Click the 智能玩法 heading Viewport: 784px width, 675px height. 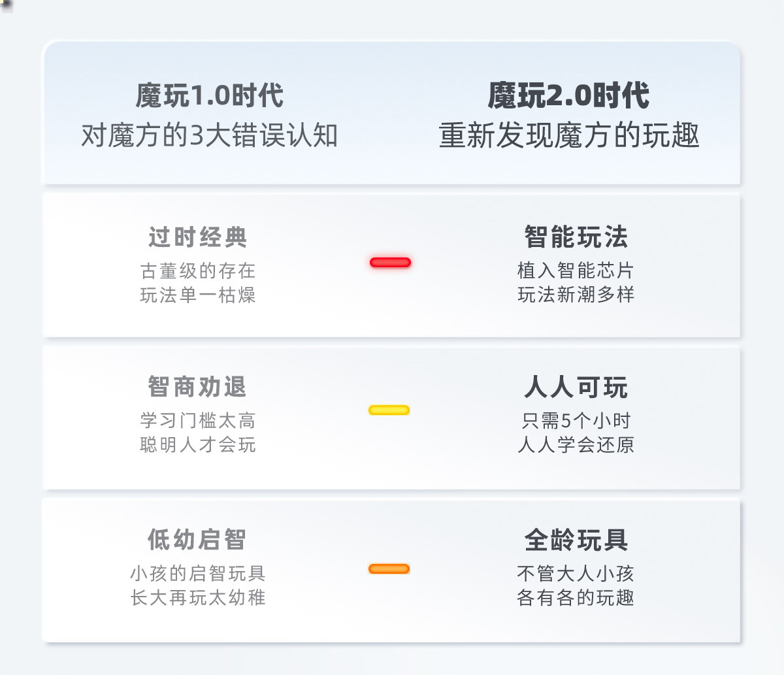click(576, 237)
